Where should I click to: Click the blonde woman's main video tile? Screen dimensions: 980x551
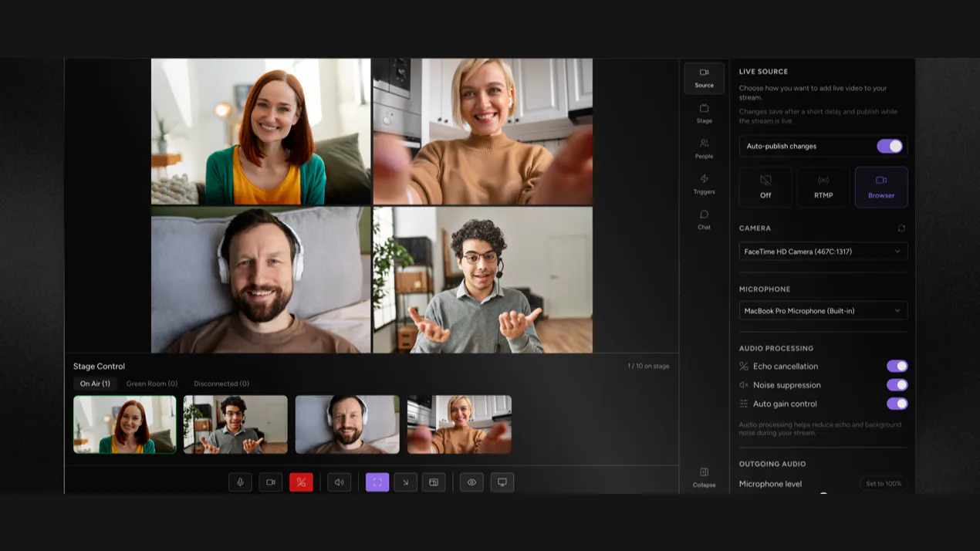click(x=483, y=132)
